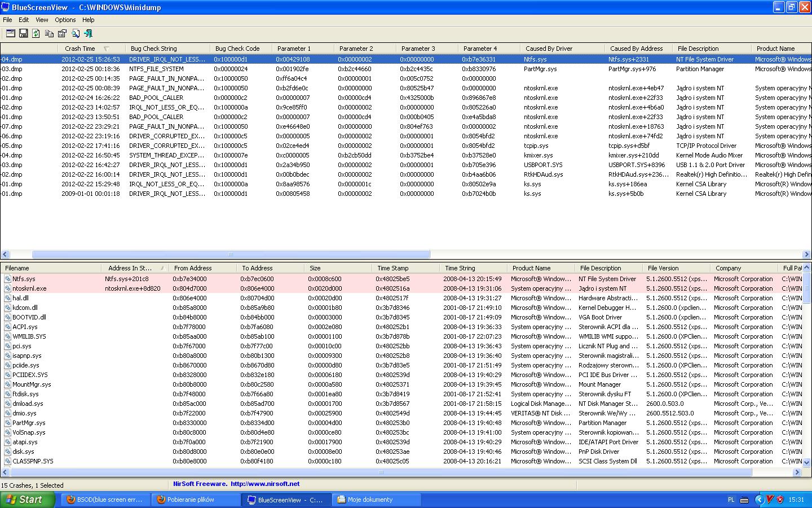Click the file icon beside hal.dll
This screenshot has width=812, height=508.
click(7, 298)
